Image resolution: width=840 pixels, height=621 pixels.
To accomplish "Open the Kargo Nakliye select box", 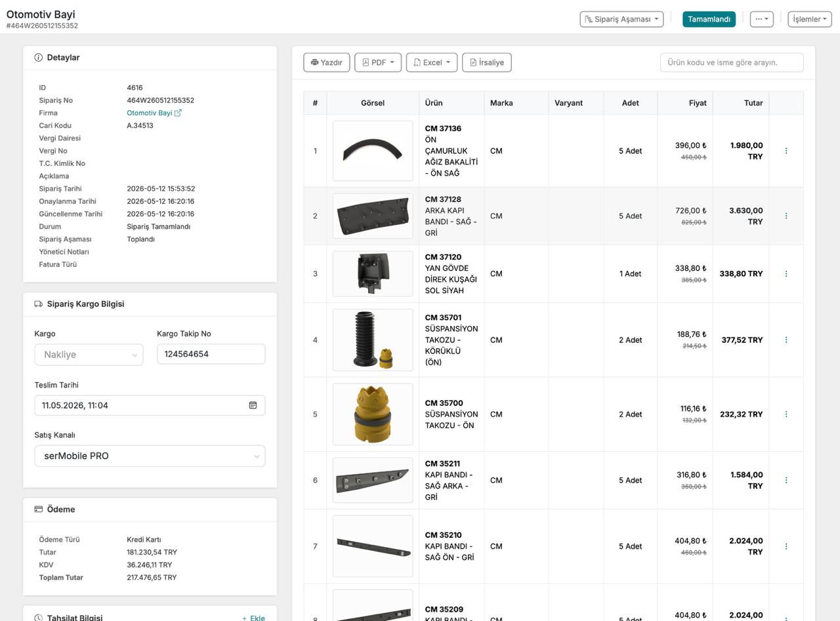I will 89,355.
